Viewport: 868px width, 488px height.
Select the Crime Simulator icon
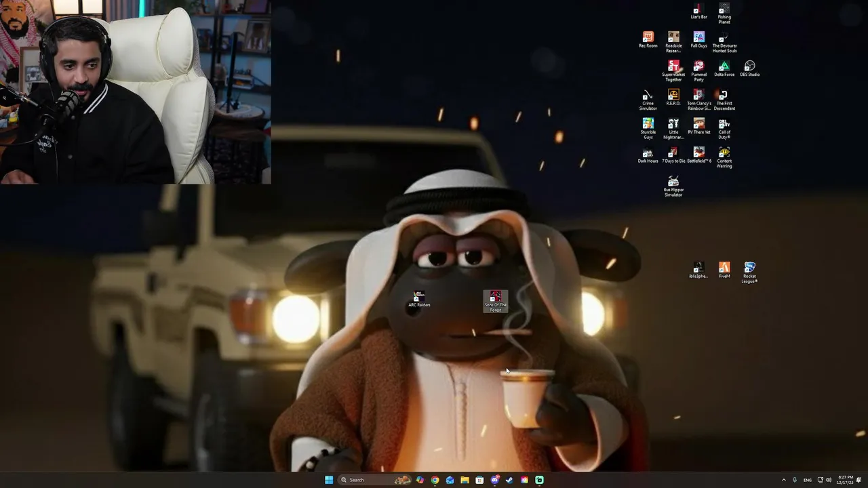pyautogui.click(x=648, y=100)
